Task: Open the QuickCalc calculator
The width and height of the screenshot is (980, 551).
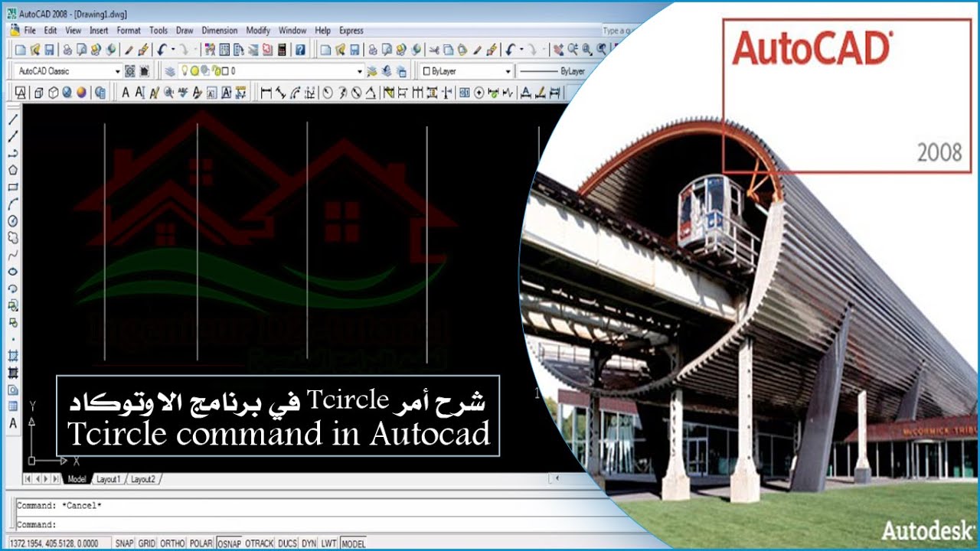Action: coord(283,50)
